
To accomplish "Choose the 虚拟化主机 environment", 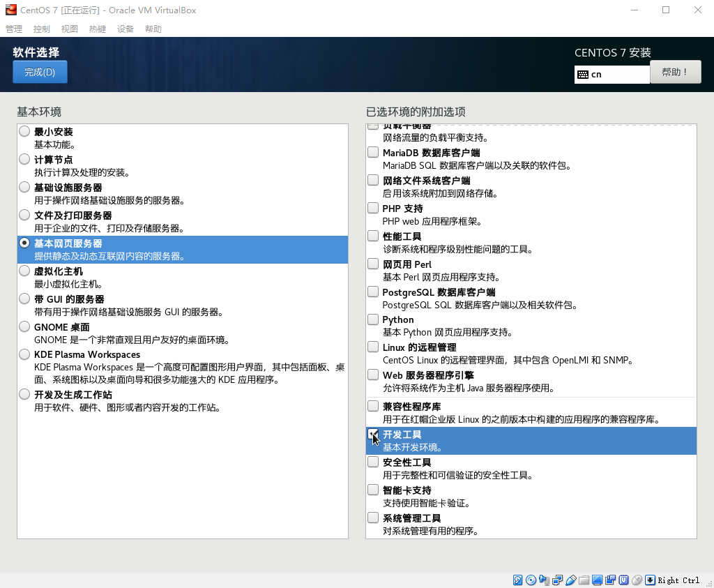I will (24, 271).
